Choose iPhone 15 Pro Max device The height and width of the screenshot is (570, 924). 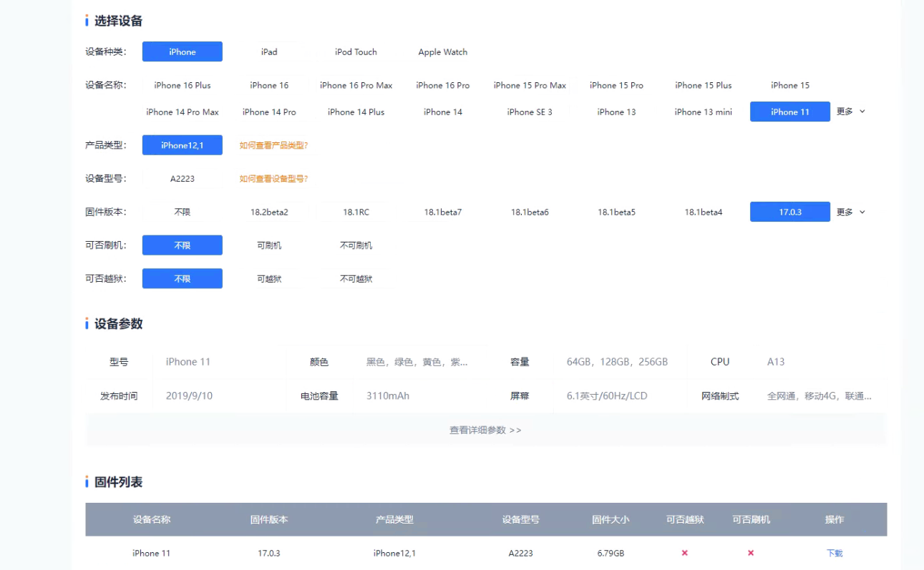coord(530,85)
